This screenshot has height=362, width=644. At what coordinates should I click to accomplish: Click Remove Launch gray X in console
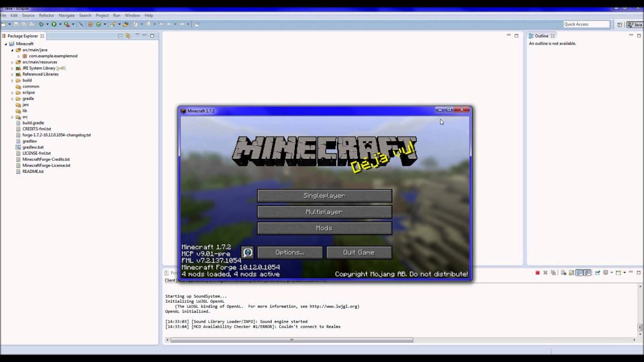click(545, 273)
